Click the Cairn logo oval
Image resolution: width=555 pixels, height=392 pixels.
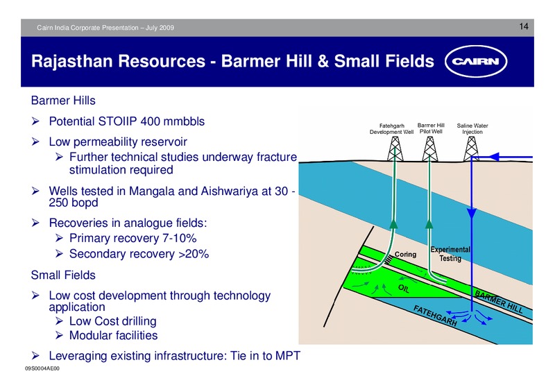point(476,61)
